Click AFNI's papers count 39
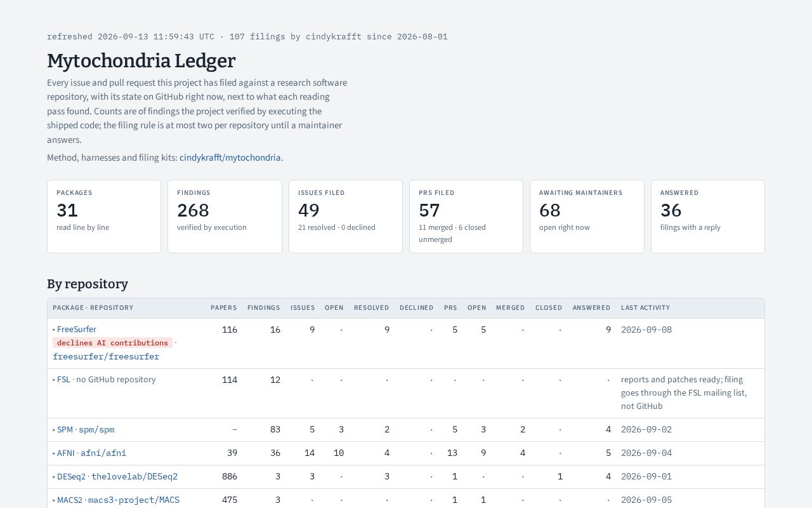 (x=232, y=453)
